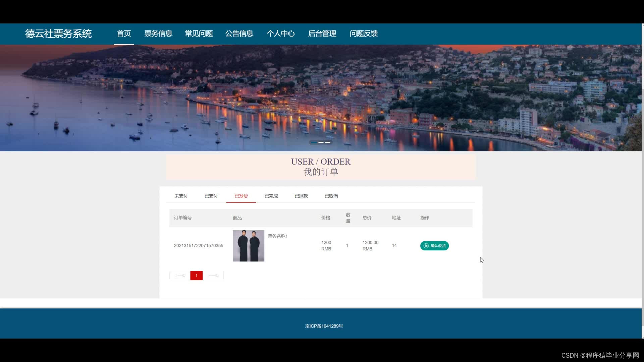Viewport: 644px width, 362px height.
Task: Open 票务信息 in the top menu
Action: (158, 34)
